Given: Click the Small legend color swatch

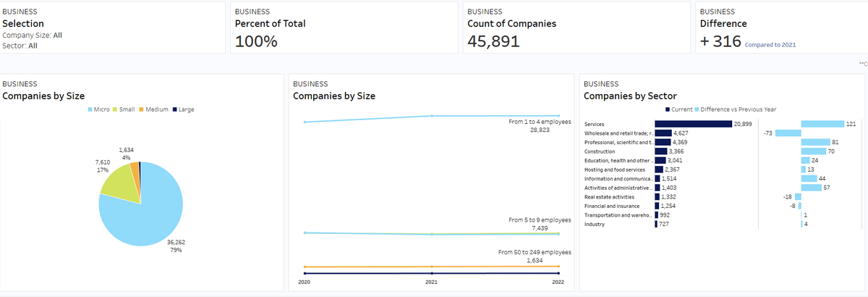Looking at the screenshot, I should [x=114, y=109].
